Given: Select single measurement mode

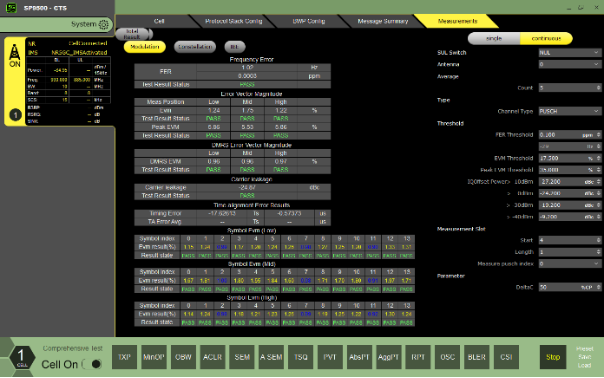Looking at the screenshot, I should pyautogui.click(x=494, y=39).
